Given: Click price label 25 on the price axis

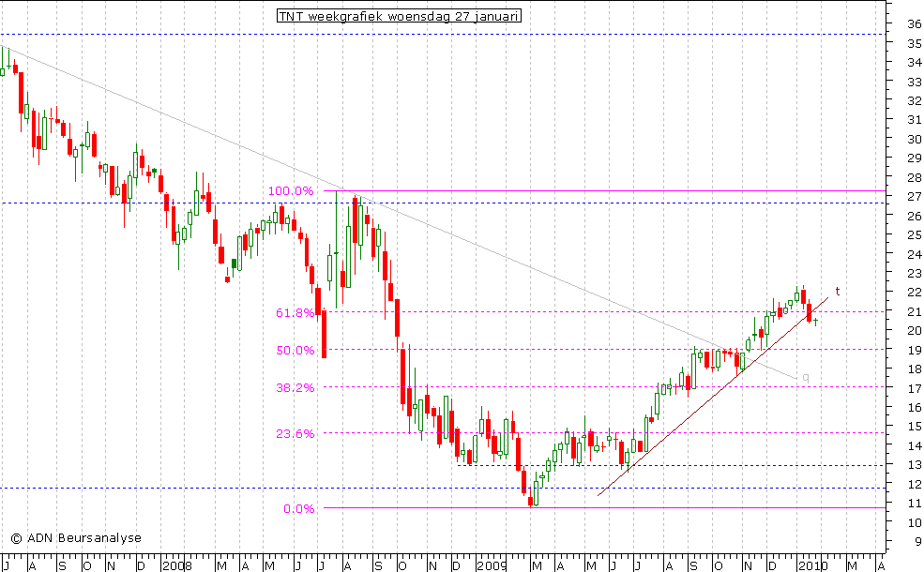Looking at the screenshot, I should tap(915, 235).
